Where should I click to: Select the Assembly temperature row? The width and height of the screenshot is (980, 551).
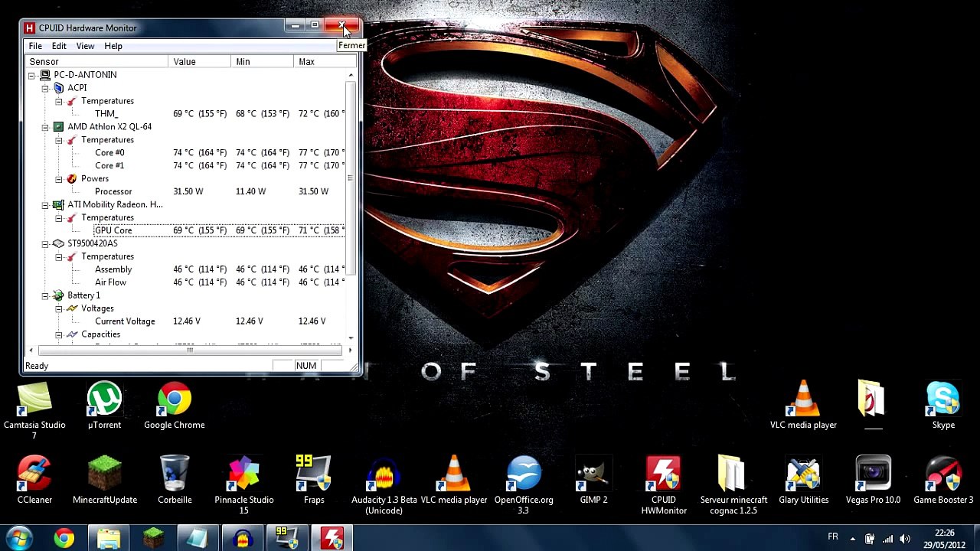pos(186,269)
